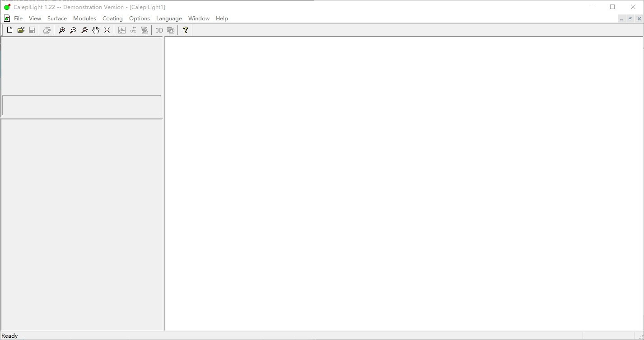
Task: Open the Language menu
Action: (169, 19)
